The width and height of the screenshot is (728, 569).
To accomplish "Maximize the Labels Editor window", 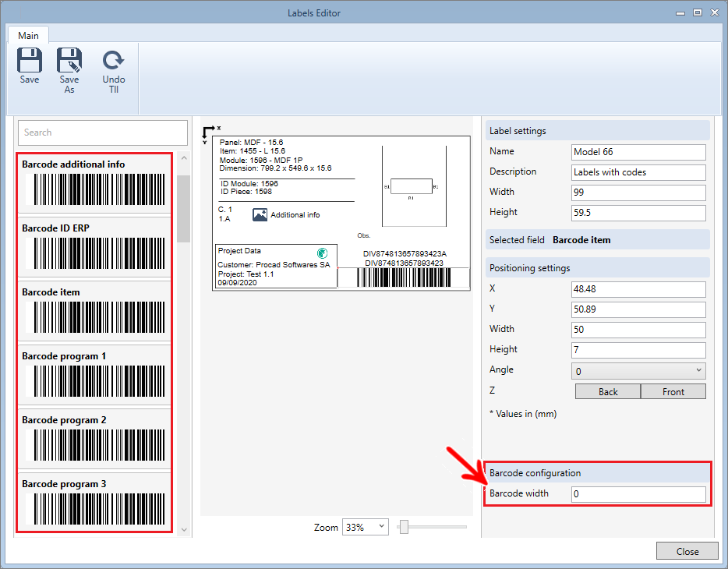I will point(698,12).
